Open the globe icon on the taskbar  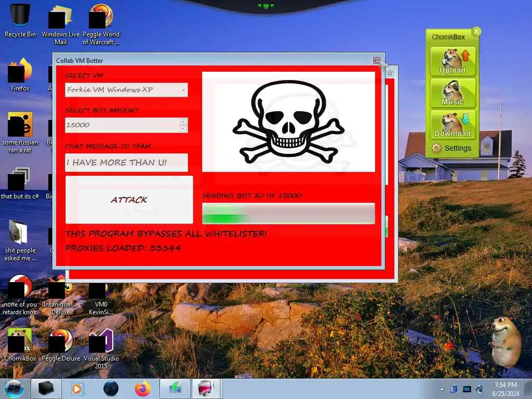pos(111,389)
